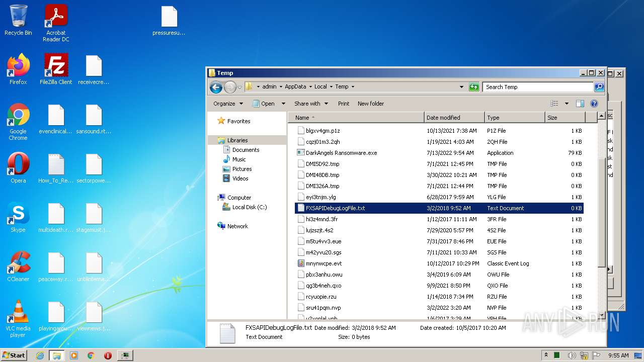
Task: Open Music library
Action: click(239, 159)
